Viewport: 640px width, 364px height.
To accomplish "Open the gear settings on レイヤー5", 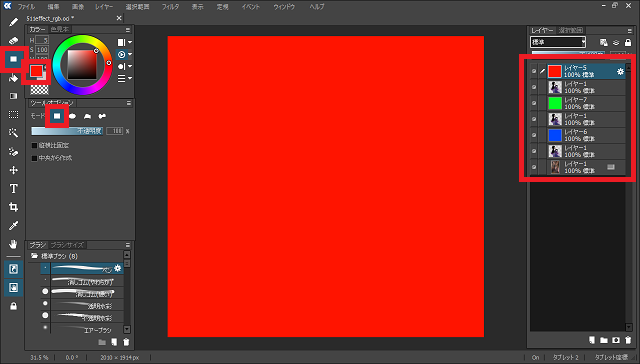I will click(620, 71).
